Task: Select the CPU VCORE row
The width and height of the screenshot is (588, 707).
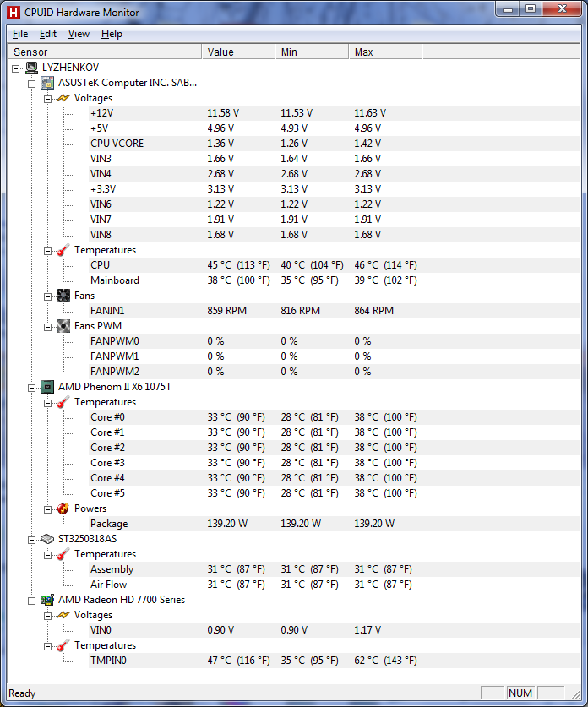Action: [335, 144]
